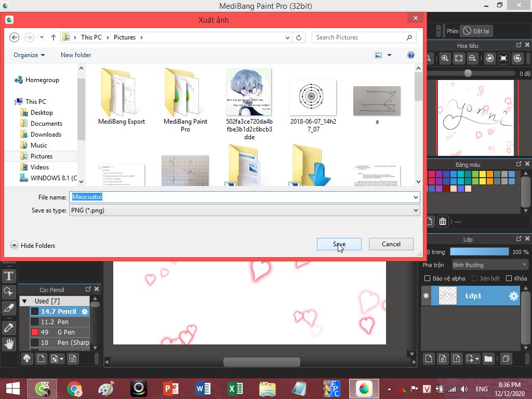Image resolution: width=532 pixels, height=399 pixels.
Task: Click the rotation slider handle in Hoa tiêu
Action: point(468,73)
